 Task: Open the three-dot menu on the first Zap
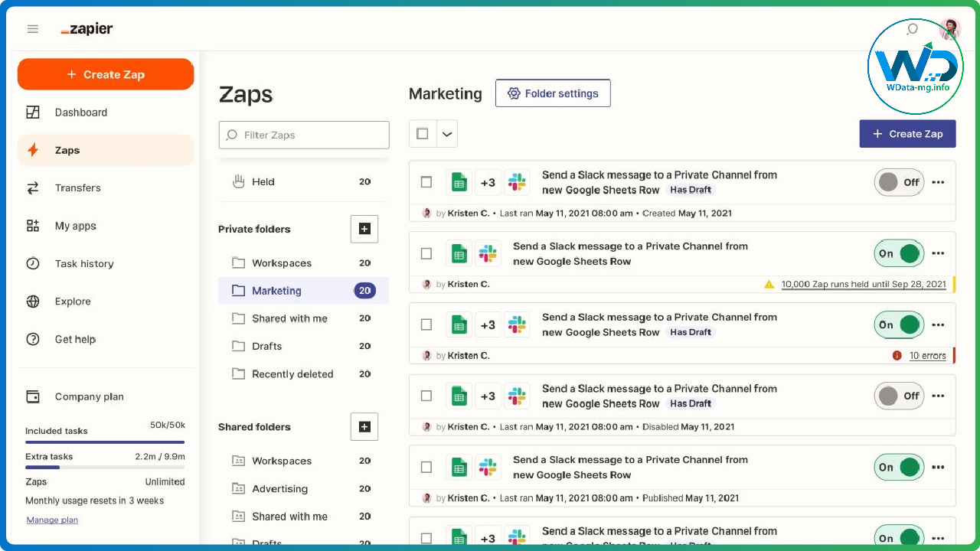[939, 181]
